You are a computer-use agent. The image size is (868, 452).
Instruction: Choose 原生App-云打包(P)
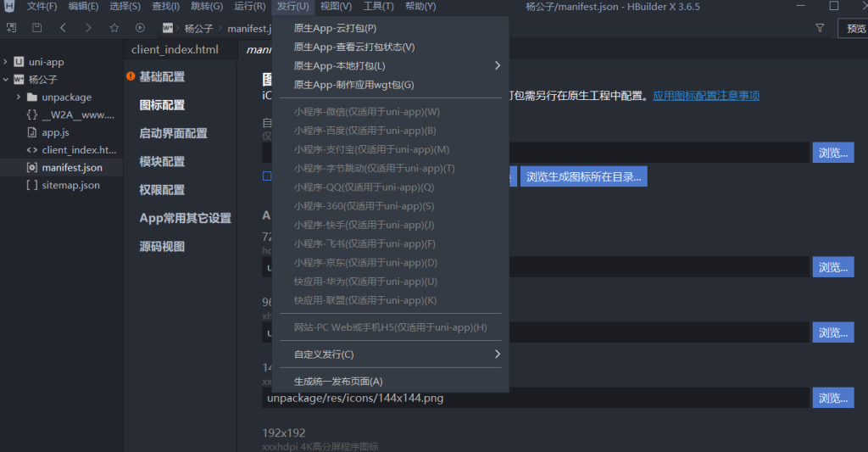pyautogui.click(x=390, y=28)
